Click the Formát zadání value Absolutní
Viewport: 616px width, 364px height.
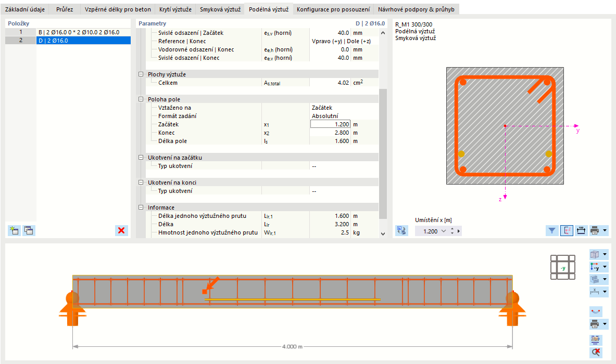point(325,116)
